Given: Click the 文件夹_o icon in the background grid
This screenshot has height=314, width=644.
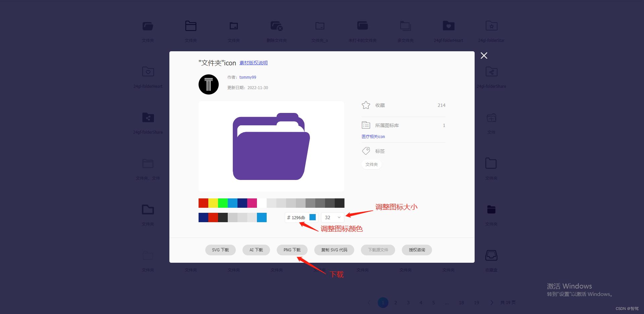Looking at the screenshot, I should pyautogui.click(x=320, y=26).
